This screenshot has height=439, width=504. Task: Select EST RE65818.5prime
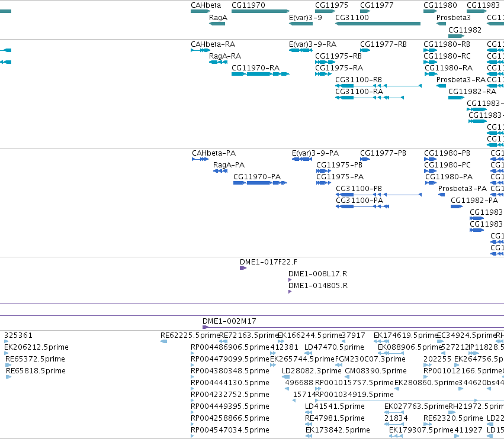click(x=9, y=377)
